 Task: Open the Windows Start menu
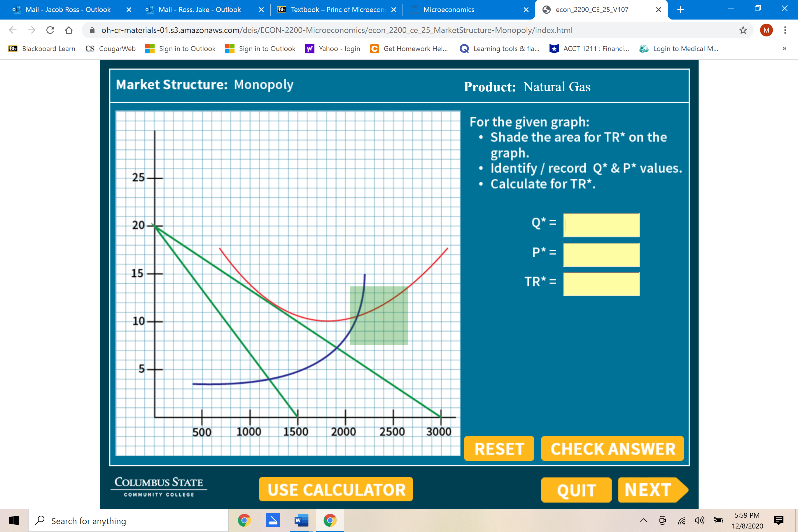[x=14, y=520]
